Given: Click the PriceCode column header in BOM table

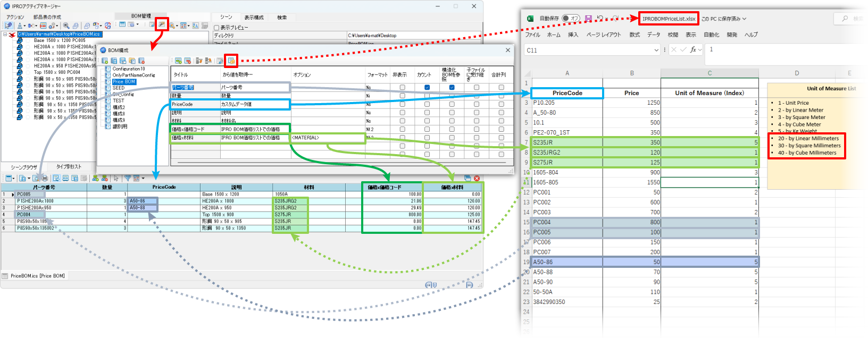Looking at the screenshot, I should [x=164, y=187].
